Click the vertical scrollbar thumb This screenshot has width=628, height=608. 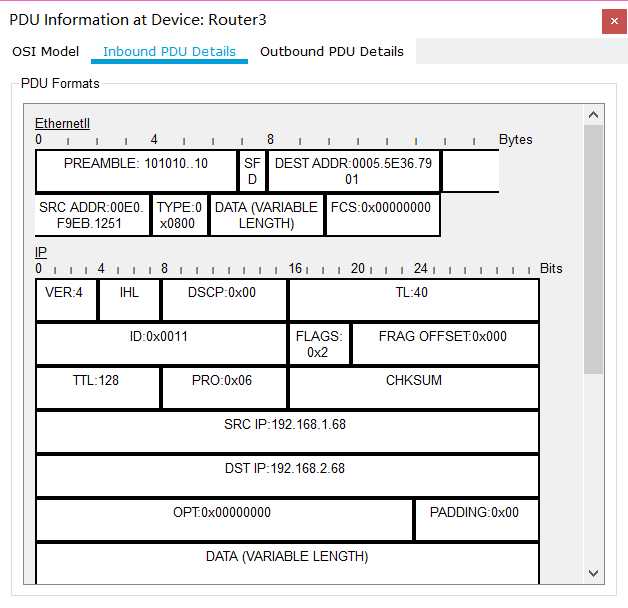point(593,249)
